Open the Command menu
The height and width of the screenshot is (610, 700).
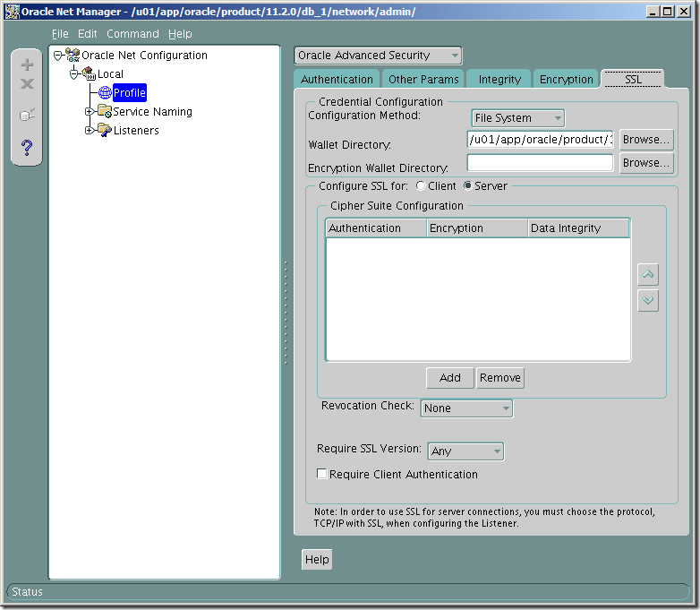[132, 34]
